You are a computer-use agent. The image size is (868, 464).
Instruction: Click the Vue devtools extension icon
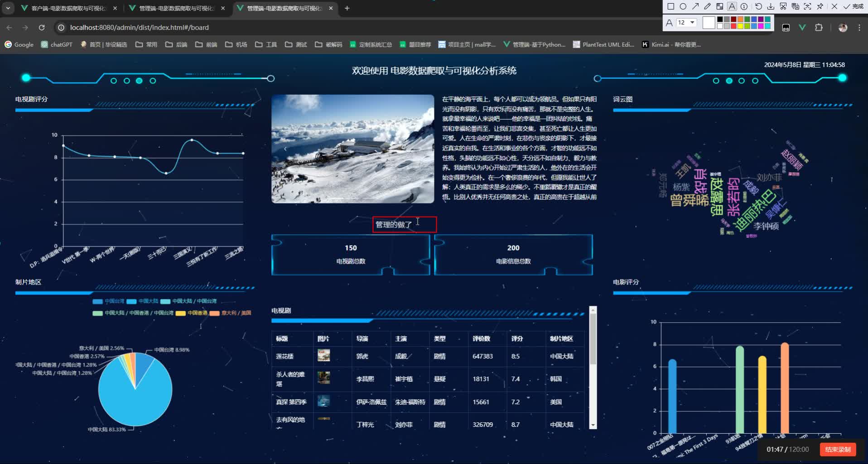click(x=802, y=28)
